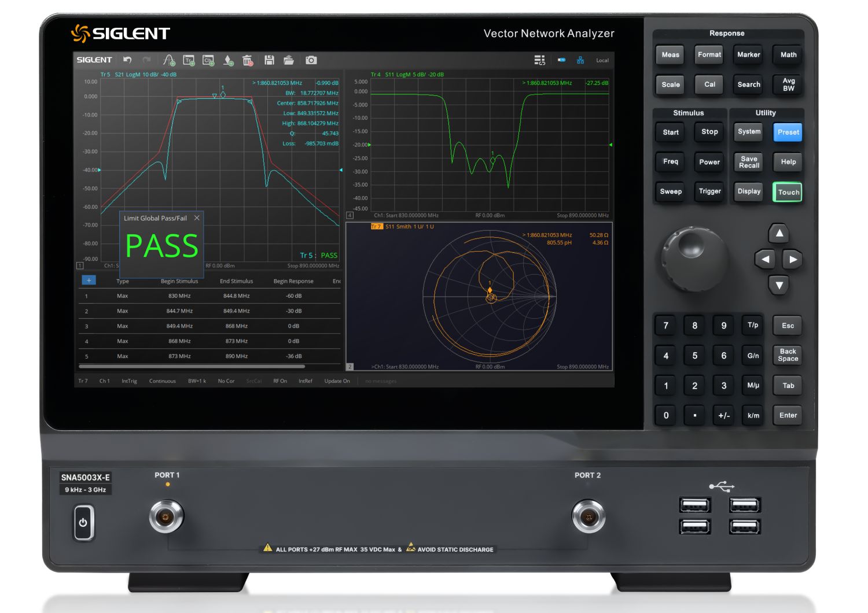The image size is (868, 613).
Task: Click the USB device status icon
Action: pyautogui.click(x=562, y=60)
